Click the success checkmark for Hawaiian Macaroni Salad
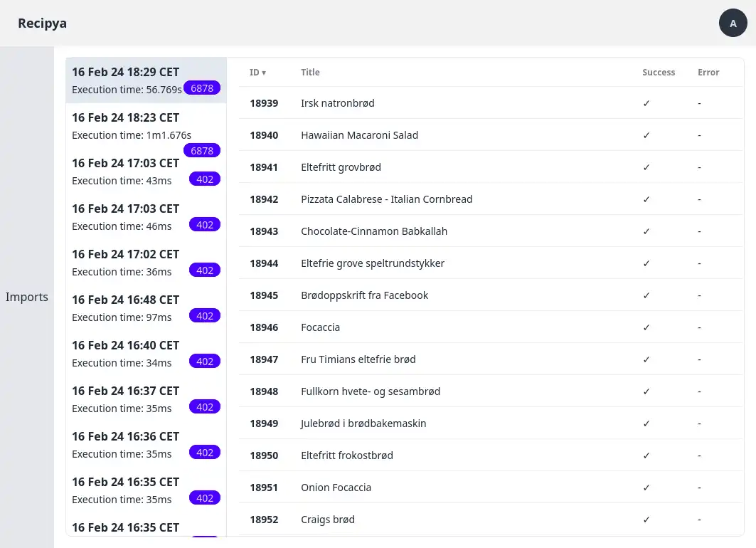The image size is (756, 548). click(x=646, y=135)
